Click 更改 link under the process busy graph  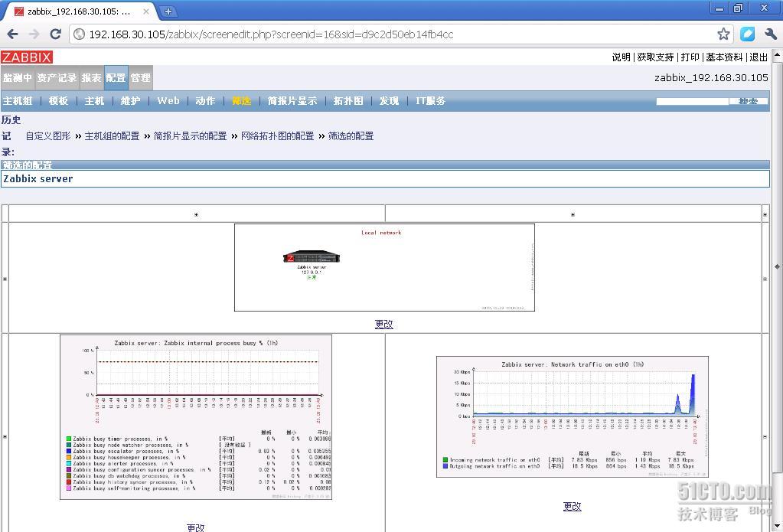(196, 527)
